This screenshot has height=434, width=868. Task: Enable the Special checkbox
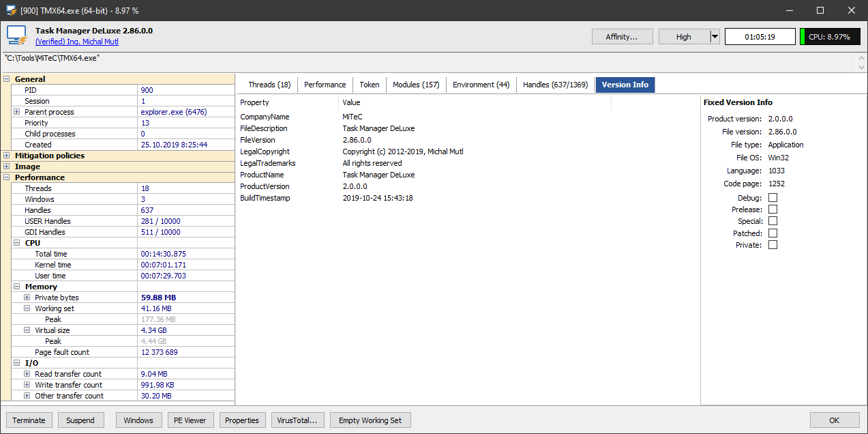(x=773, y=221)
